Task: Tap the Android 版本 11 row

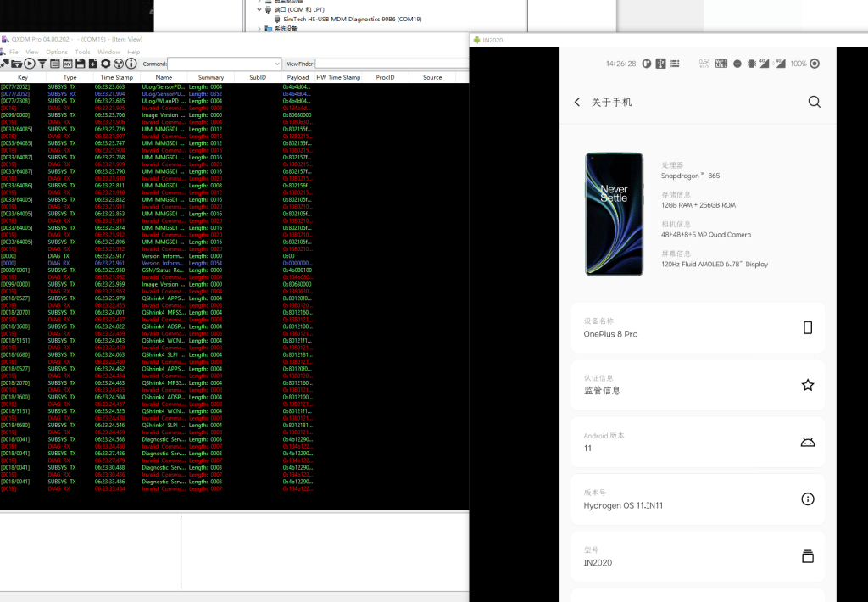Action: [697, 442]
